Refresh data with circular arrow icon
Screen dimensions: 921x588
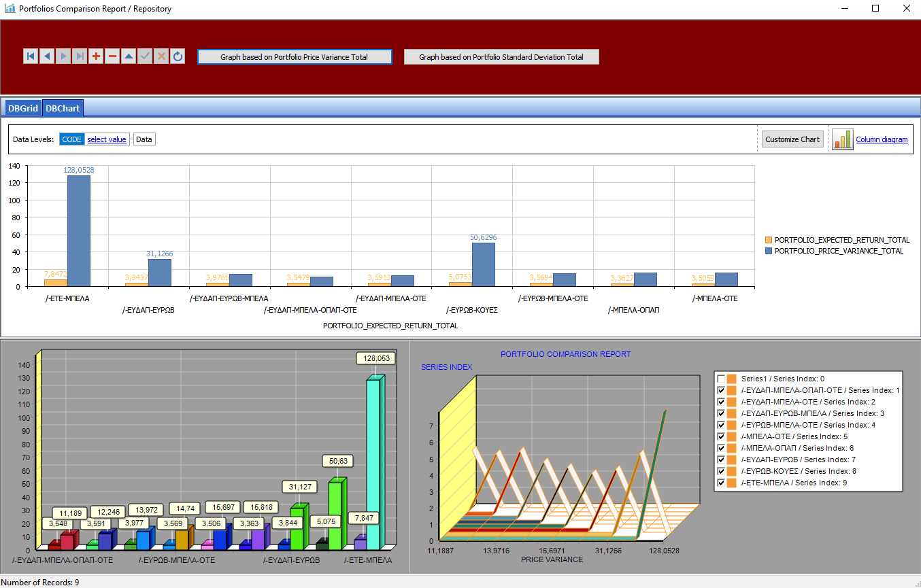click(178, 56)
